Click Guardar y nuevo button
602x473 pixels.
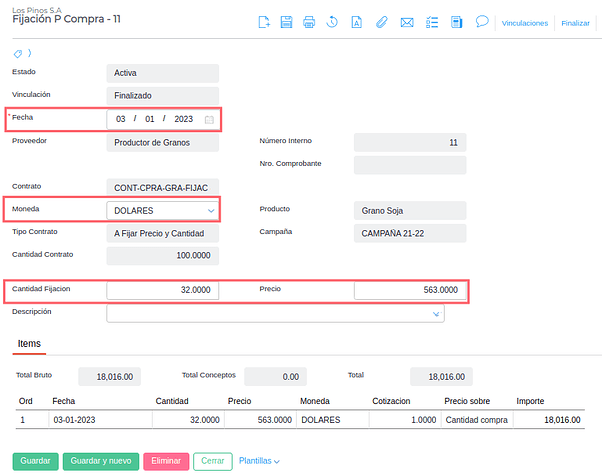101,461
